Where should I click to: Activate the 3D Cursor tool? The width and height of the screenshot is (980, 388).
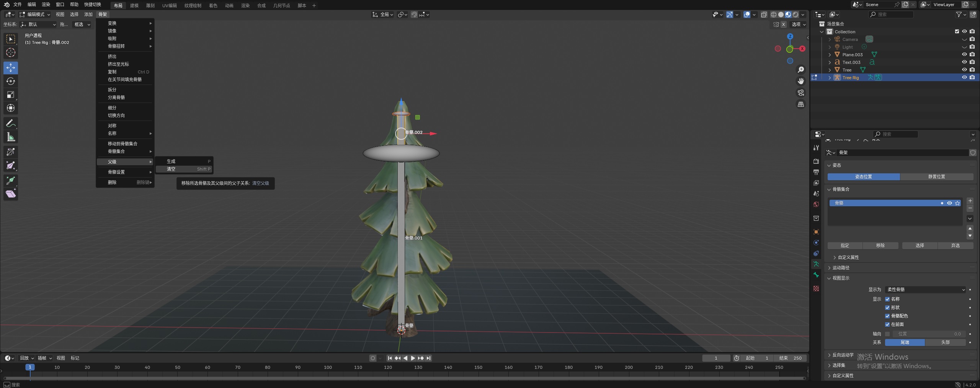pyautogui.click(x=11, y=52)
